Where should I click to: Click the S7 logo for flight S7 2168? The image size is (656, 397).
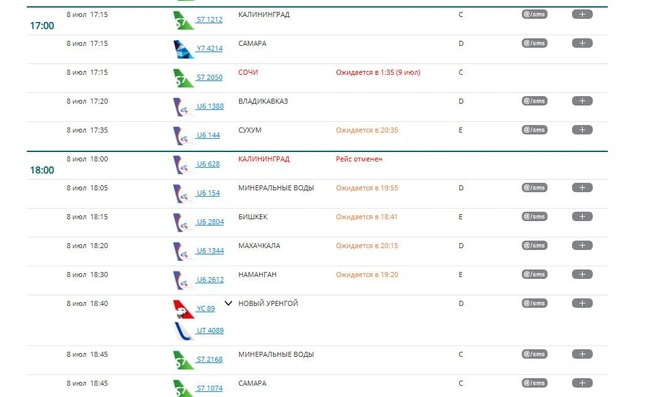coord(183,360)
